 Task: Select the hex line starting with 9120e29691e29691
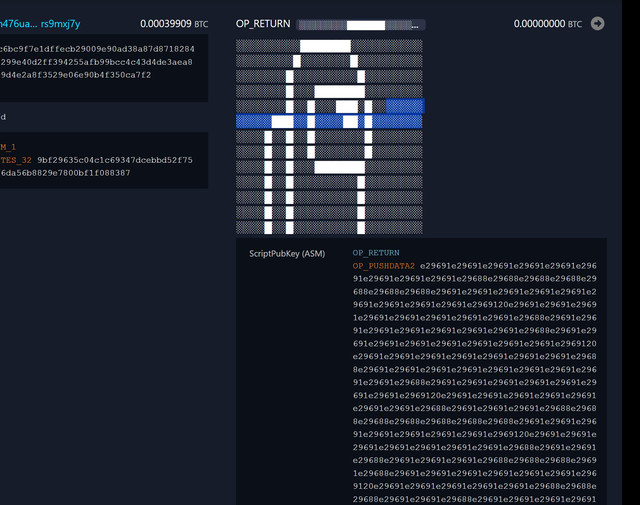coord(475,486)
